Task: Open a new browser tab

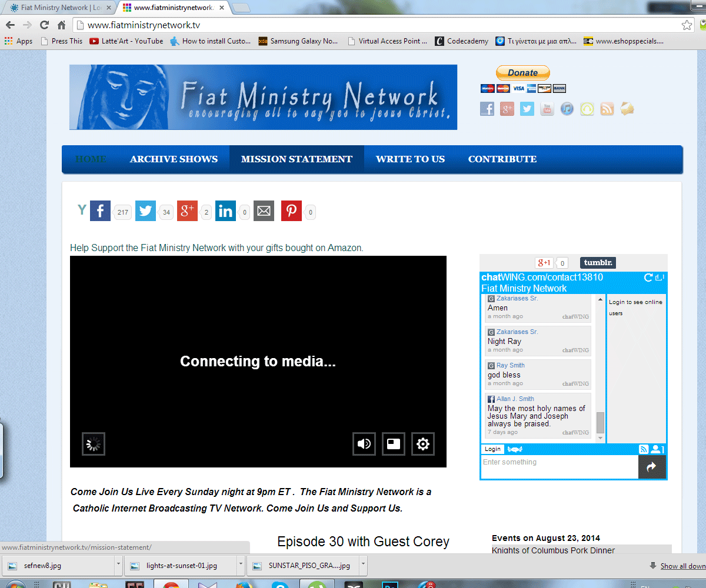Action: (x=241, y=8)
